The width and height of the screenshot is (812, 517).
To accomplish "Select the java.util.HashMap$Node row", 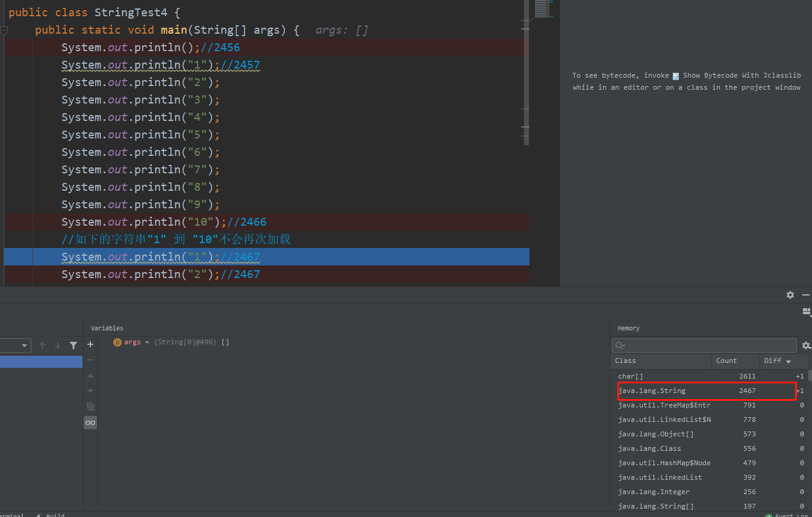I will 709,463.
